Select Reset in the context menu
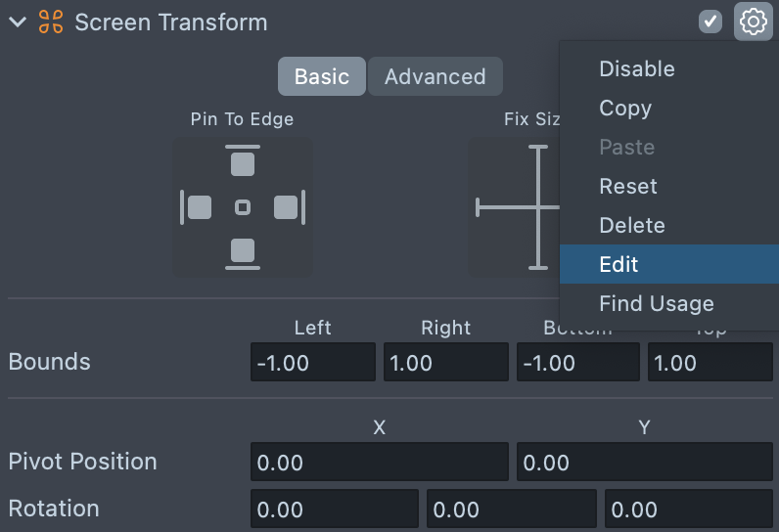The width and height of the screenshot is (779, 532). point(628,187)
